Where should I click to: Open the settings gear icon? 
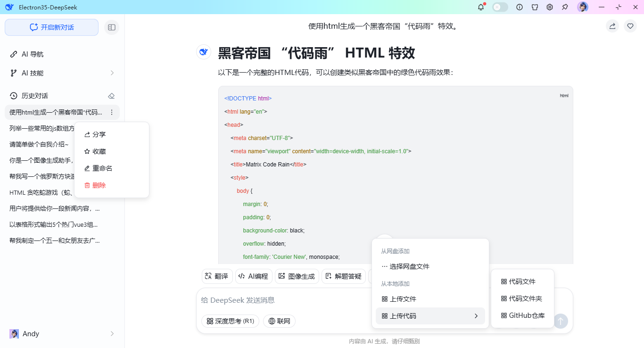point(549,7)
